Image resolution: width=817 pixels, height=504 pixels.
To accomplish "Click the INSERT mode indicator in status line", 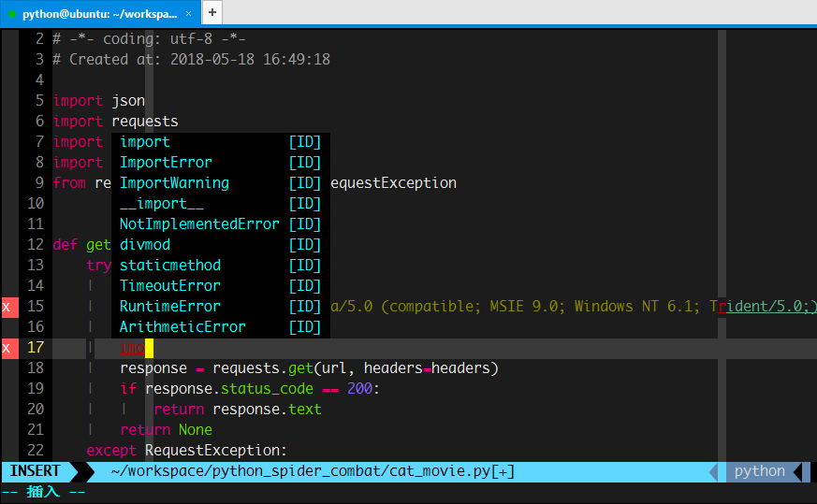I will pos(35,471).
